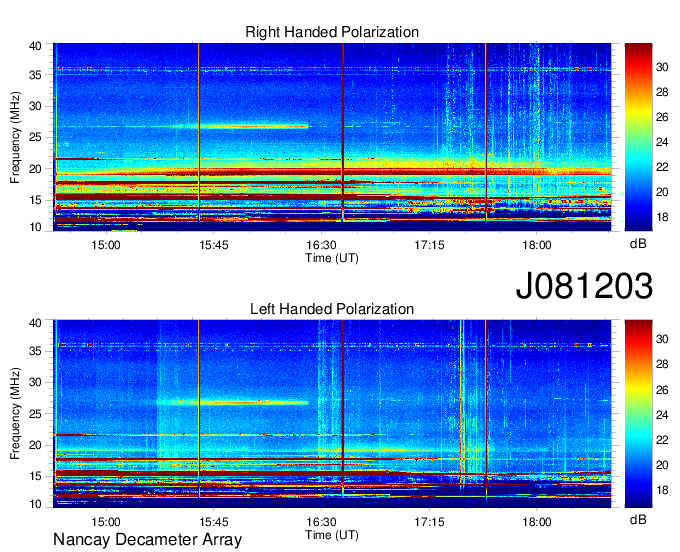Click the lower colorbar's 28 dB tick
Viewport: 680px width, 552px height.
tap(662, 364)
